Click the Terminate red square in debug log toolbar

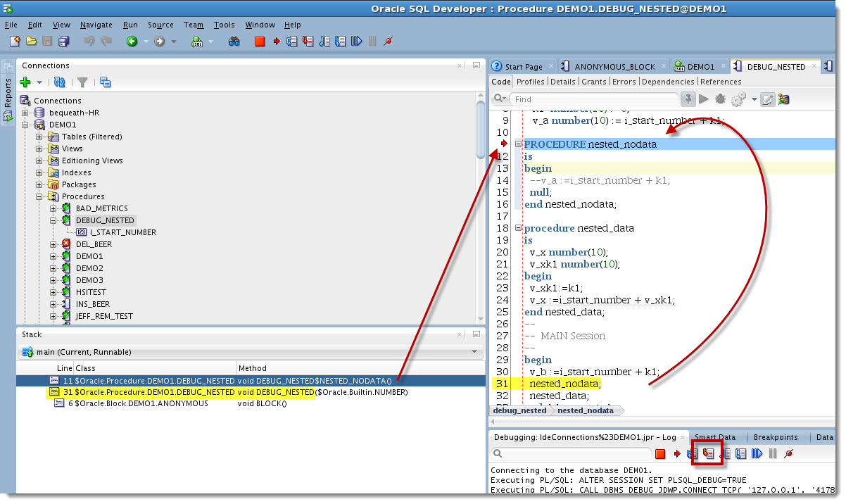660,454
